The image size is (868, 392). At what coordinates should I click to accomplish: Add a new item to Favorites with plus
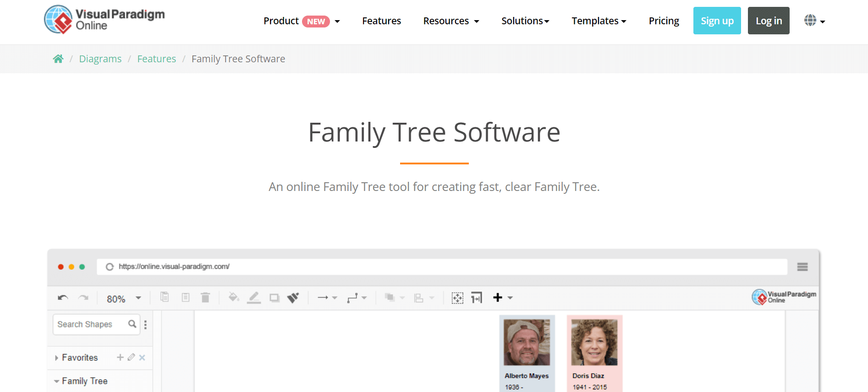coord(120,357)
